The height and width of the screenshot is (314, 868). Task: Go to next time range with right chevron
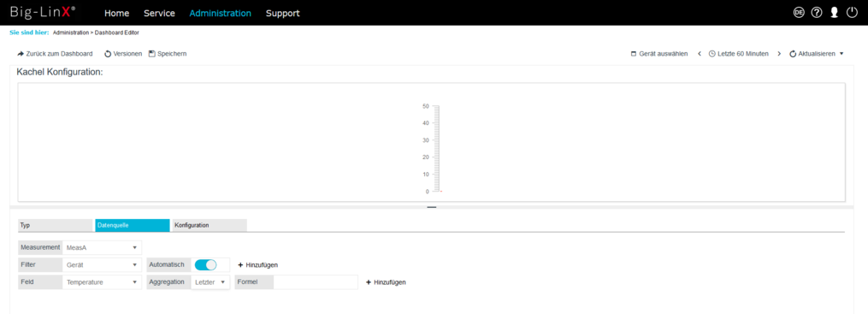coord(779,54)
